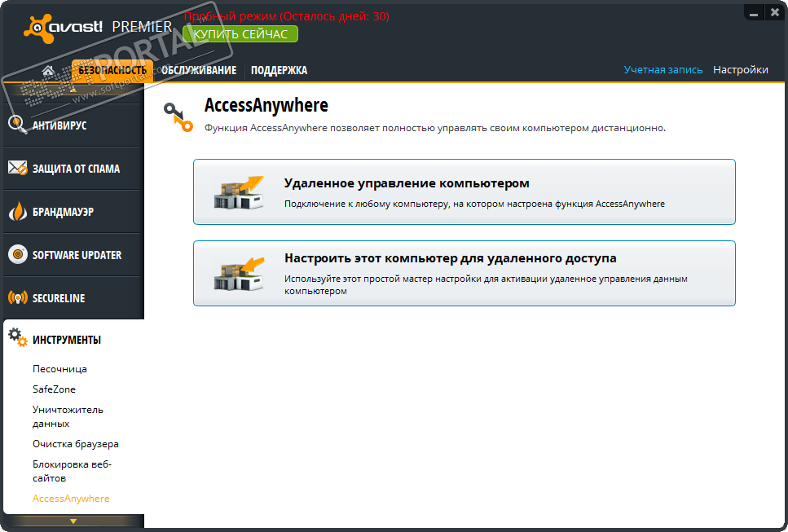Click the anti-spam envelope icon

(18, 168)
